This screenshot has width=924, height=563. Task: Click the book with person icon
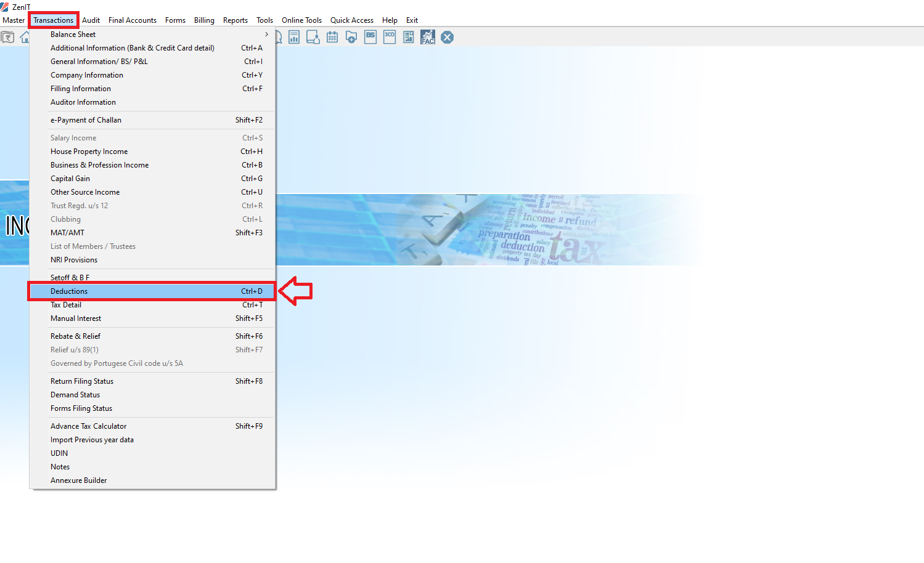click(x=313, y=38)
